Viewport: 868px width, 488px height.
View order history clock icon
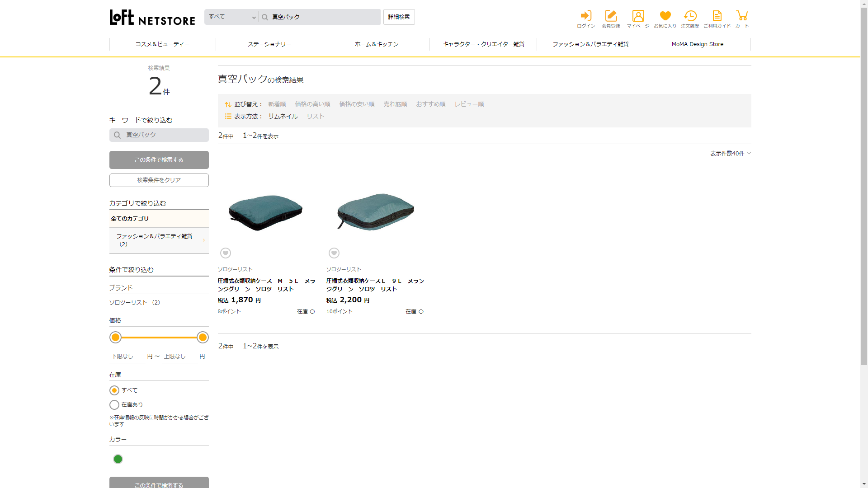tap(690, 16)
